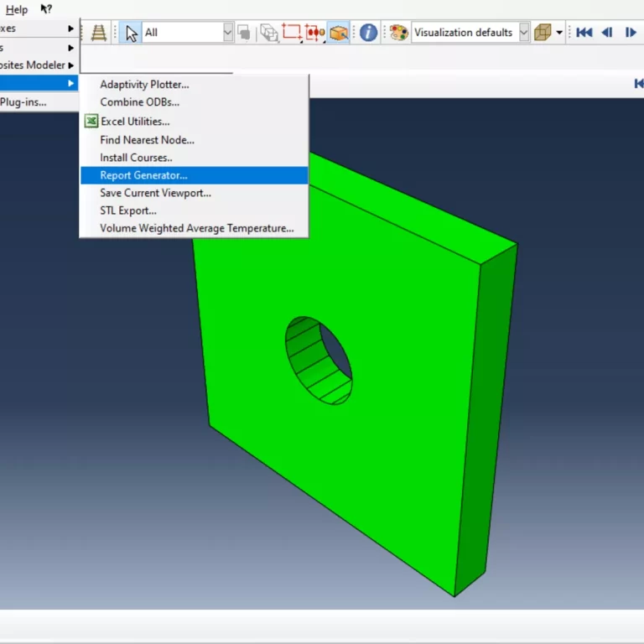Toggle the red node-chain selection tool
The height and width of the screenshot is (644, 644).
coord(314,33)
